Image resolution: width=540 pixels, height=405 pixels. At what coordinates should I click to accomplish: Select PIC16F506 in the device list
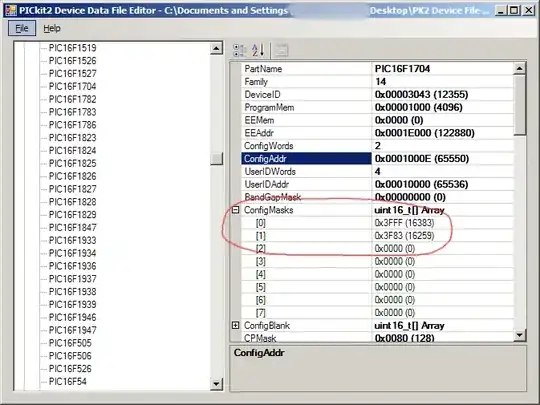70,356
